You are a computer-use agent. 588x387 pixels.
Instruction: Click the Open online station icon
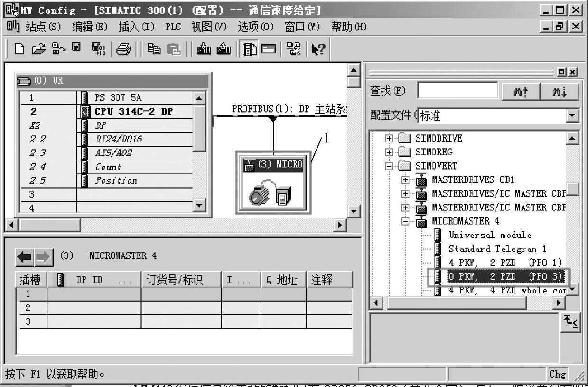point(59,49)
